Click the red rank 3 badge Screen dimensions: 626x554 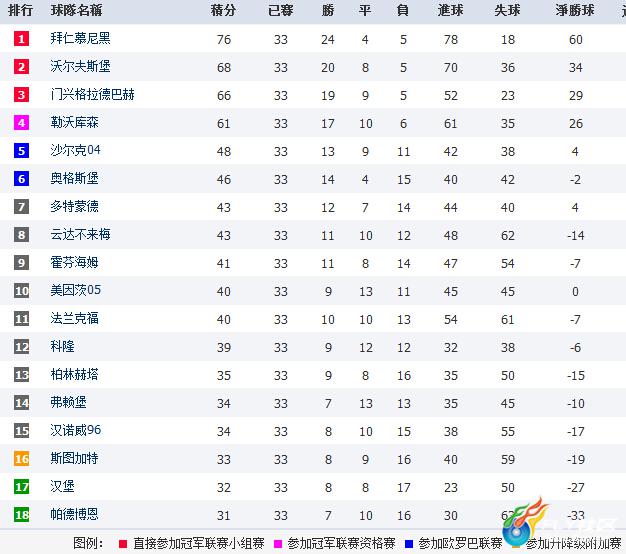22,95
